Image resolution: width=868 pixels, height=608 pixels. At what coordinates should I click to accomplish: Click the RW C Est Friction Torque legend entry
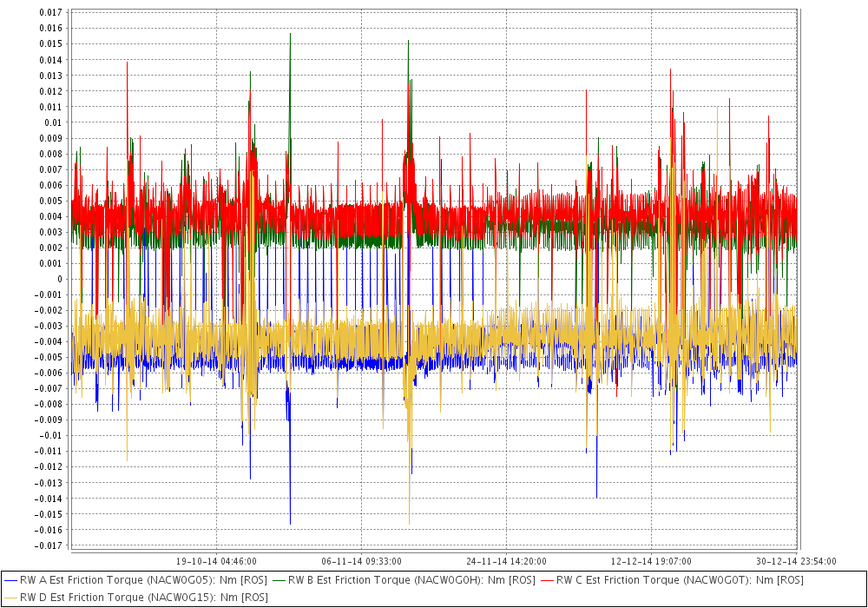point(672,580)
